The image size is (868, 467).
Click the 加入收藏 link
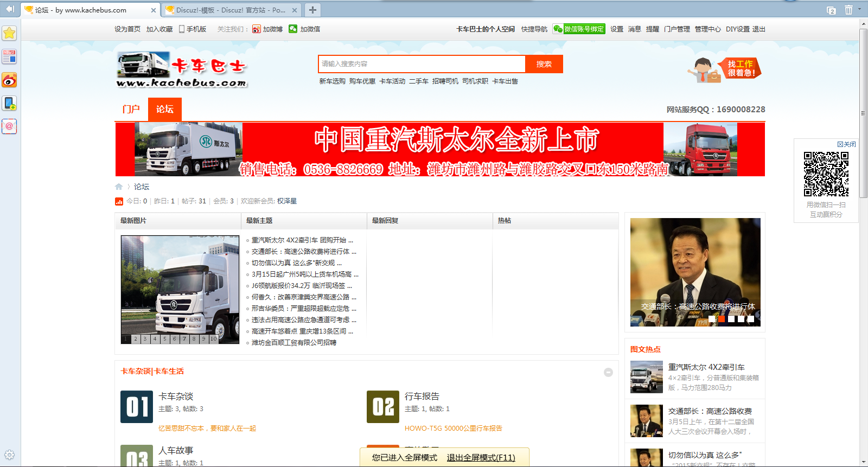click(159, 29)
